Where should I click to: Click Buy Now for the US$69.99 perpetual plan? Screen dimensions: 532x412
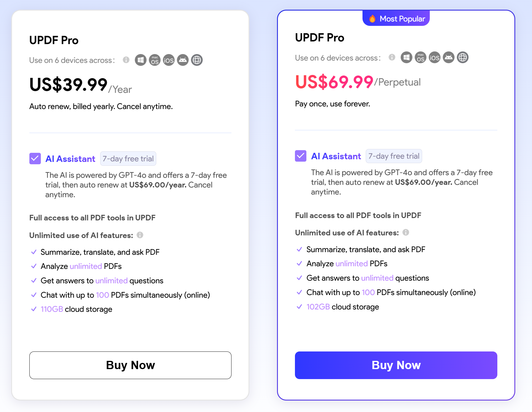396,365
